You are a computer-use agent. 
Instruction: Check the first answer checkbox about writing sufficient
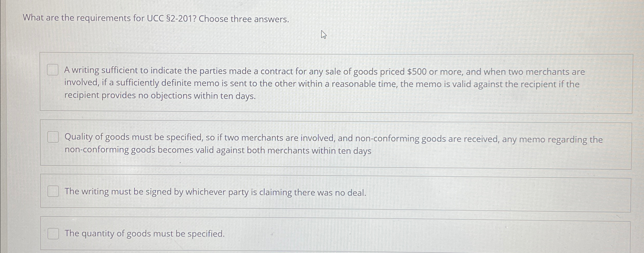coord(53,70)
